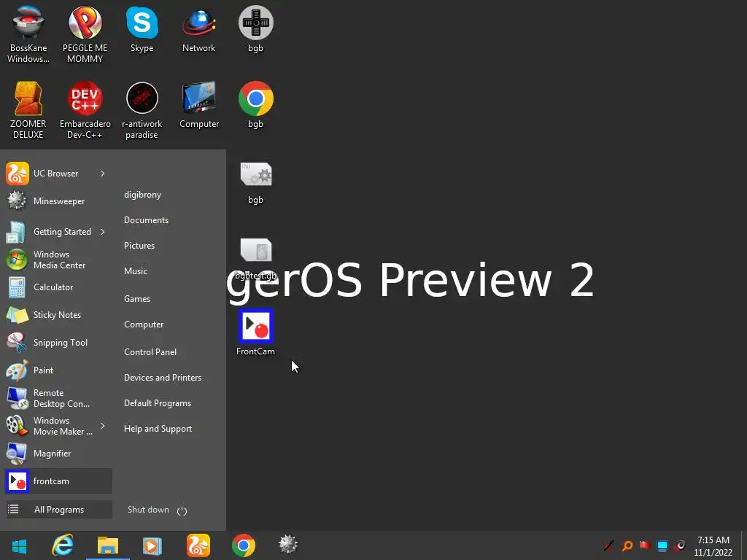
Task: Open Music from Start menu
Action: tap(135, 271)
